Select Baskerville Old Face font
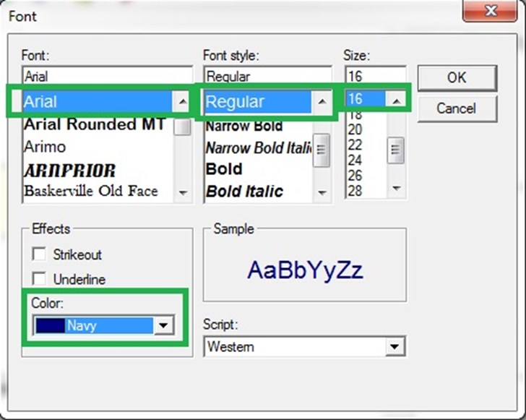The height and width of the screenshot is (420, 526). click(91, 191)
